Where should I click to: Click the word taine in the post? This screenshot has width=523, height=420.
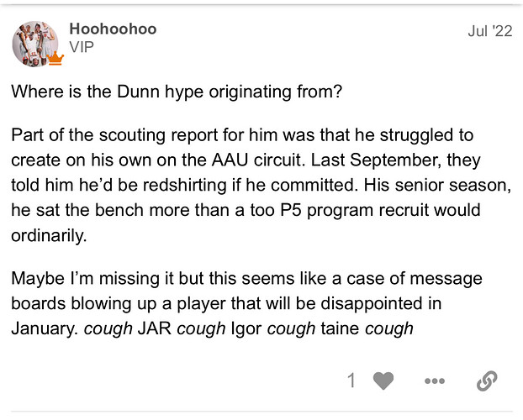338,328
